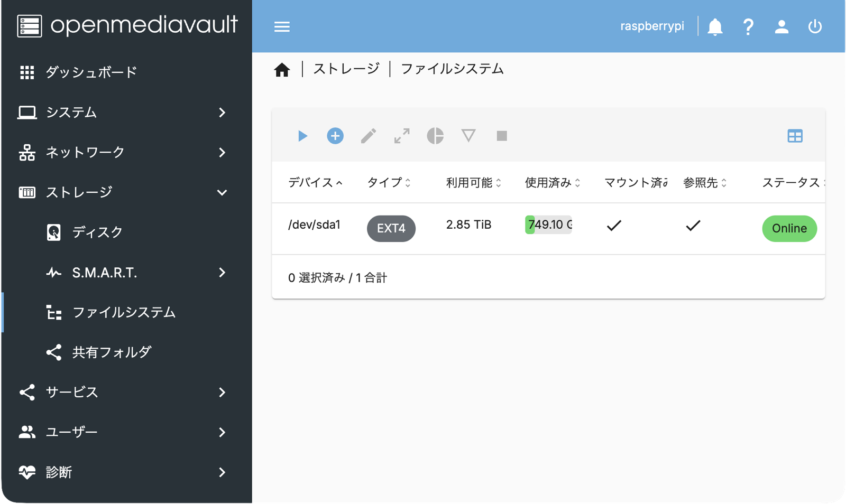Select the /dev/sda1 filesystem row
Image resolution: width=846 pixels, height=504 pixels.
(314, 225)
